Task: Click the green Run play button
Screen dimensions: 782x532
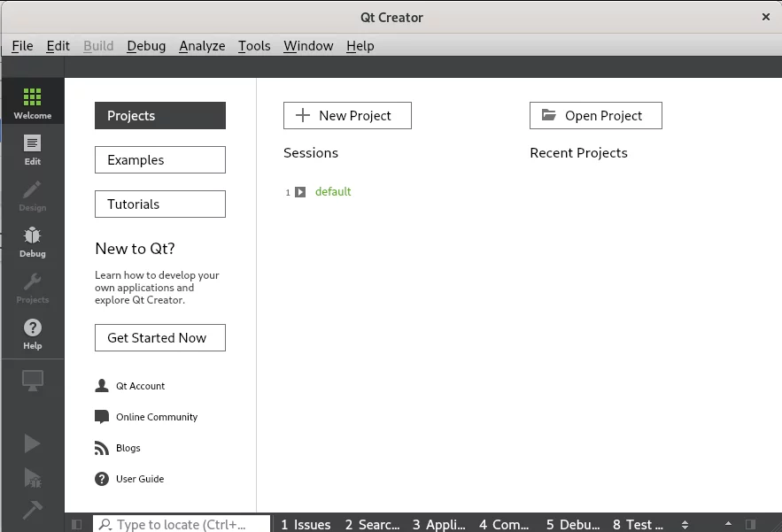Action: pyautogui.click(x=33, y=443)
